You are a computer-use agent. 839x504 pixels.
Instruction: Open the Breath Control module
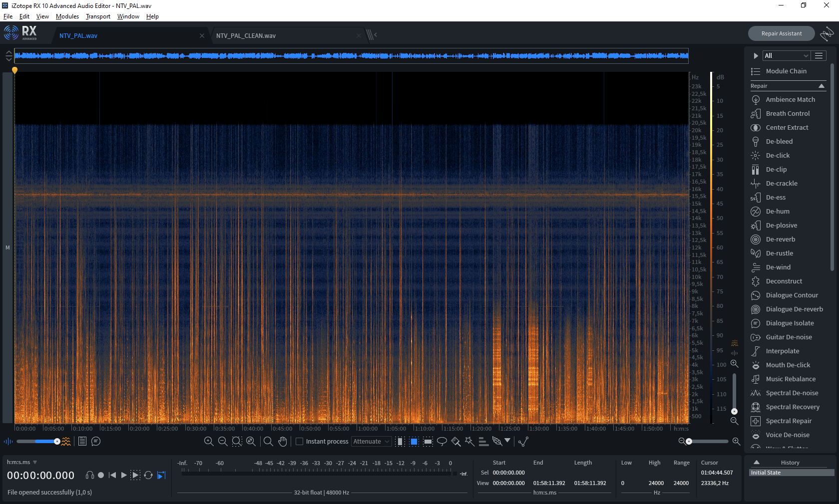click(789, 114)
